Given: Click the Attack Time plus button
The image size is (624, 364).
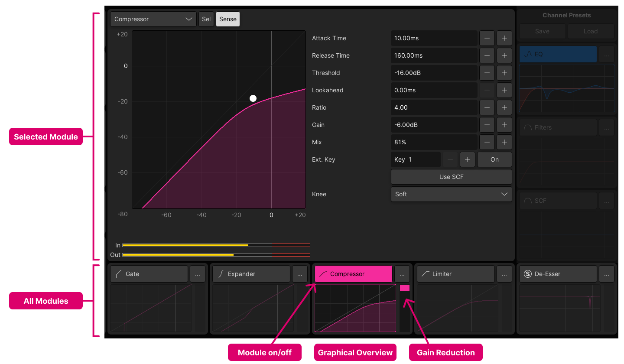Looking at the screenshot, I should click(504, 38).
